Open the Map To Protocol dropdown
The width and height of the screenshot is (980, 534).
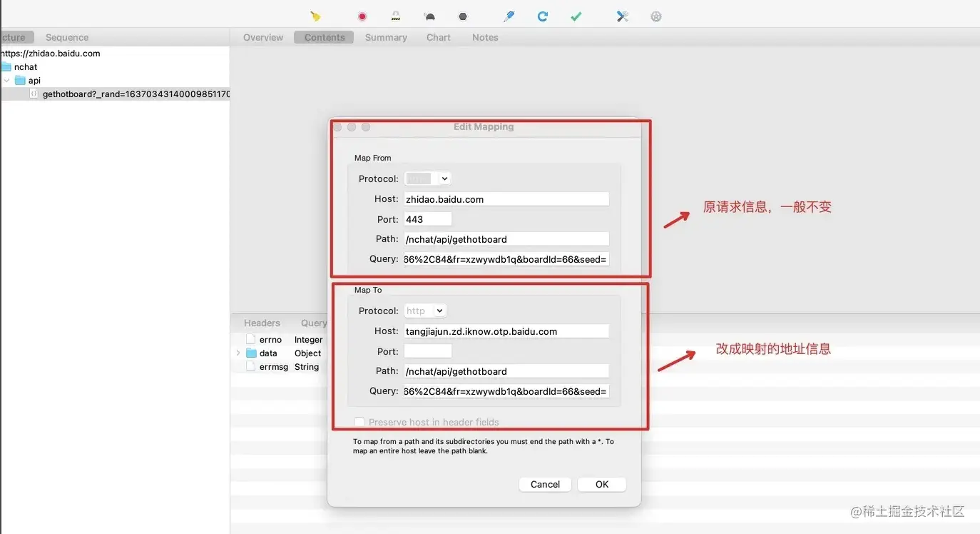point(425,311)
